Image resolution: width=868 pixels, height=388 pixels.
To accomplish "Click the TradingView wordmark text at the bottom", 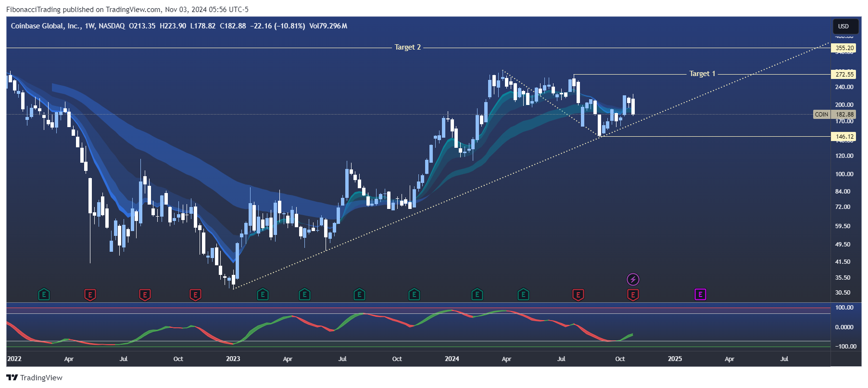I will [x=41, y=377].
